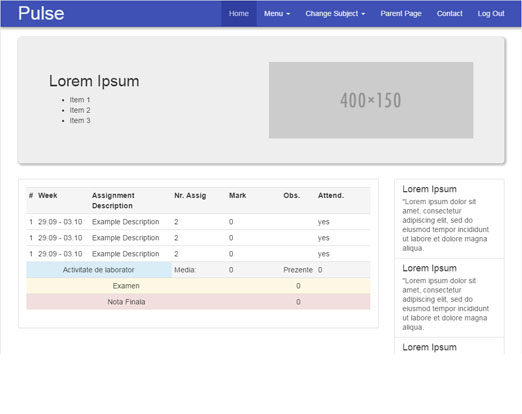This screenshot has height=414, width=522.
Task: Go to Parent Page link
Action: (x=401, y=14)
